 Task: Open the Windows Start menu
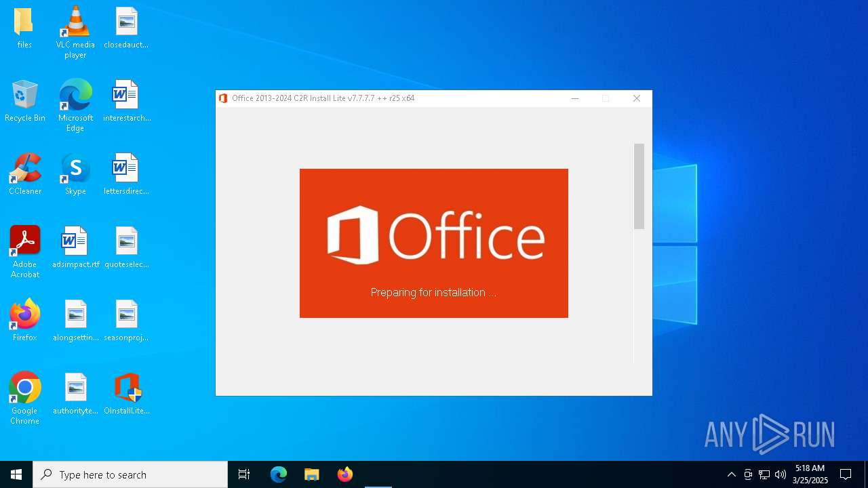16,474
